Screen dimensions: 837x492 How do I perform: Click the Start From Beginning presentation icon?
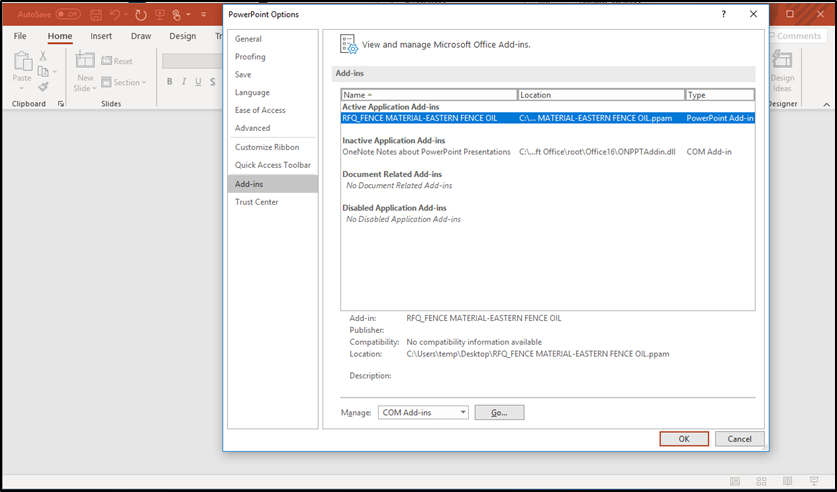coord(157,14)
